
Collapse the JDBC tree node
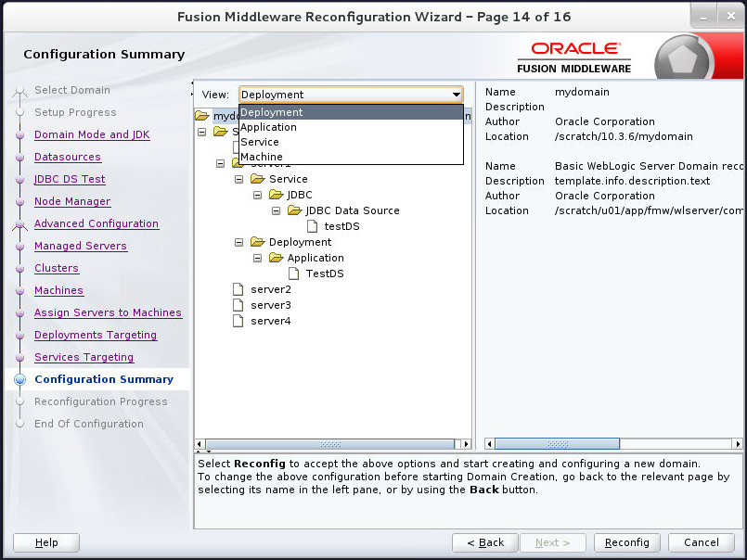tap(257, 195)
